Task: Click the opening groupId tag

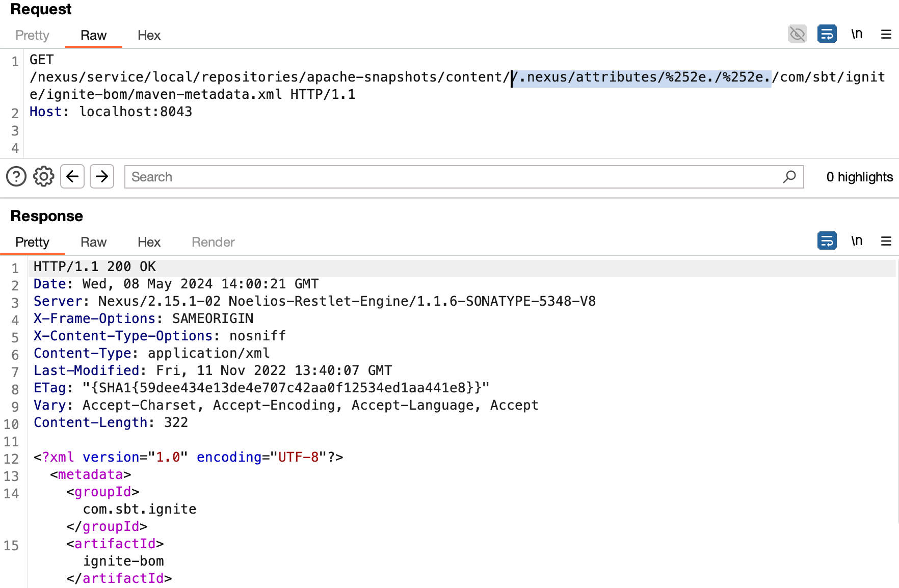Action: coord(103,492)
